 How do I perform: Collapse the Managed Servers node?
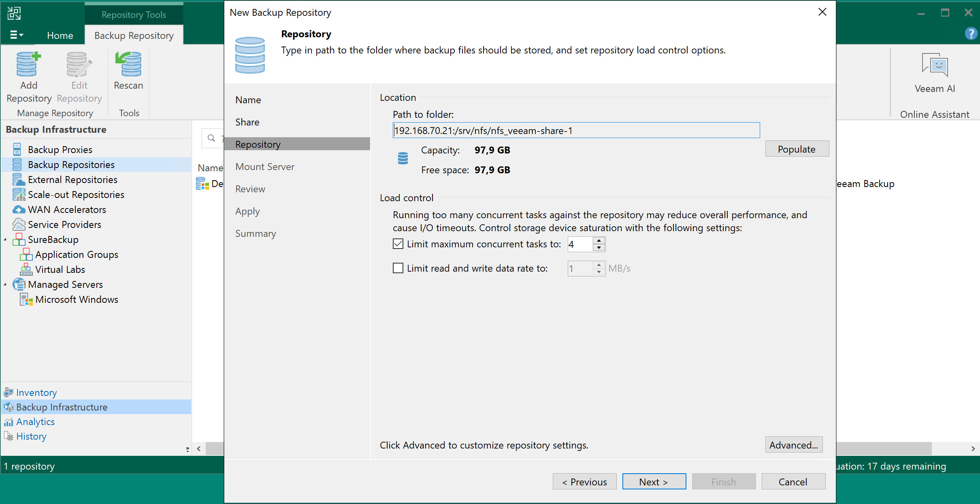pos(5,284)
